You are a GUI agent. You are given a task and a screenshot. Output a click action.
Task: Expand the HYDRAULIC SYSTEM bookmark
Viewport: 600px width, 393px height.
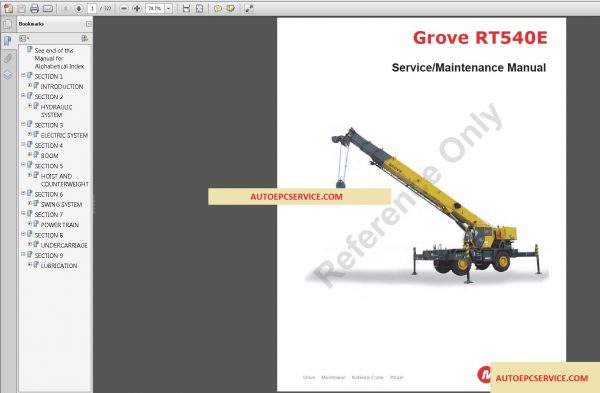(x=30, y=106)
